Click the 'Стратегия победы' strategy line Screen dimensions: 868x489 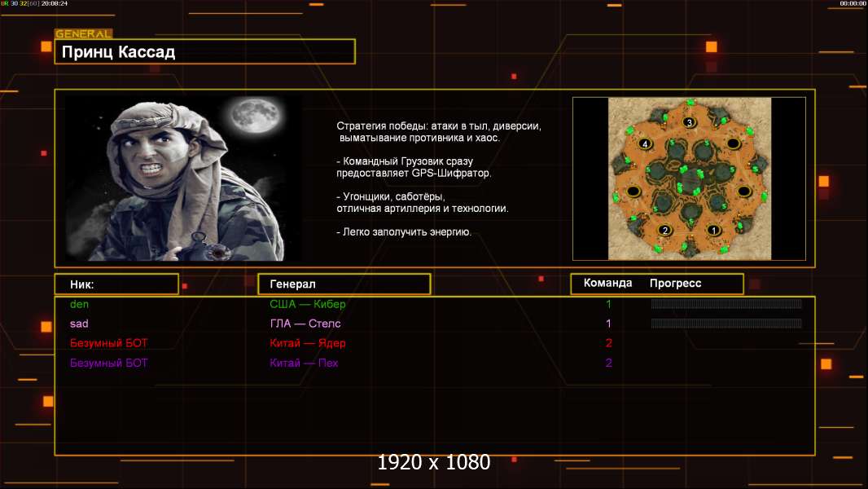click(438, 126)
